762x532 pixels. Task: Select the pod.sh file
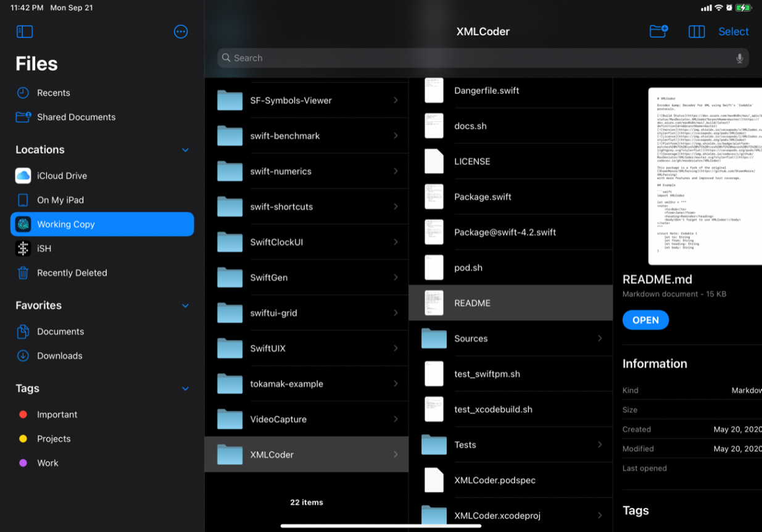tap(511, 268)
